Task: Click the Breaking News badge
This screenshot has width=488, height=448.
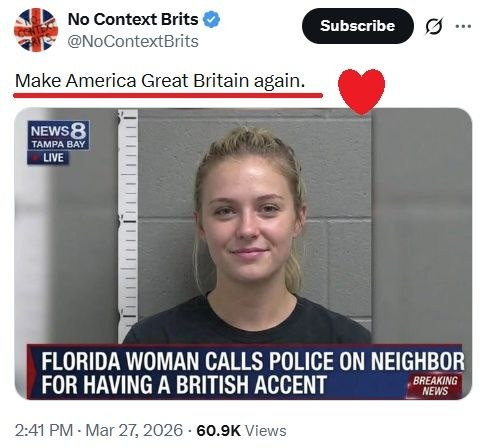Action: (435, 386)
